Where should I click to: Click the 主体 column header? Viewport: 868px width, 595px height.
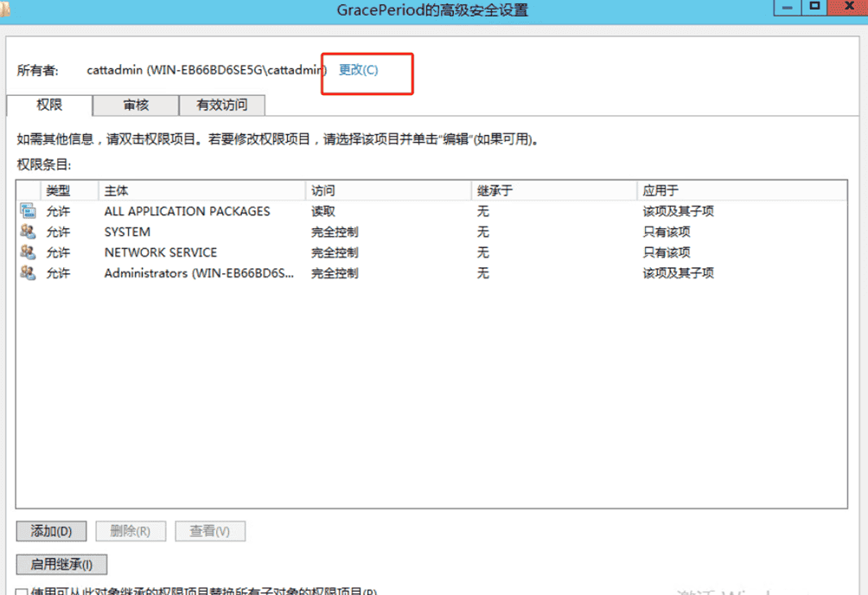(116, 190)
